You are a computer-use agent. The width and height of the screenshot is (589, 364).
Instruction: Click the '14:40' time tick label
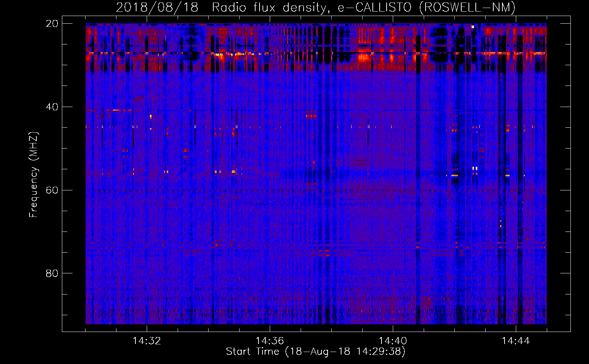point(393,341)
